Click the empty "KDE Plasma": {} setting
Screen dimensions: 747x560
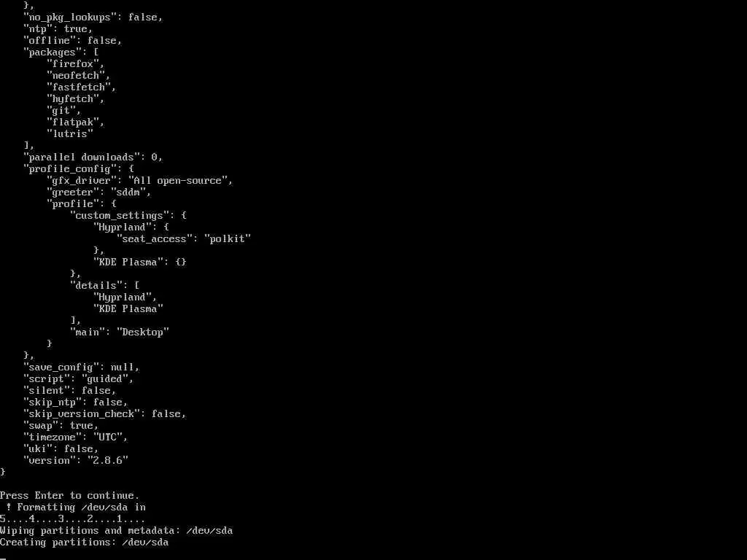pos(139,262)
